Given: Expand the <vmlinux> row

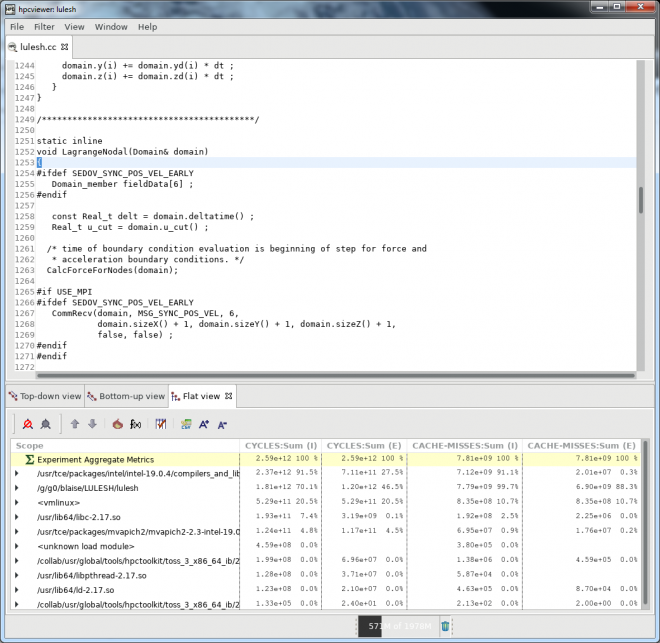Looking at the screenshot, I should pyautogui.click(x=16, y=502).
